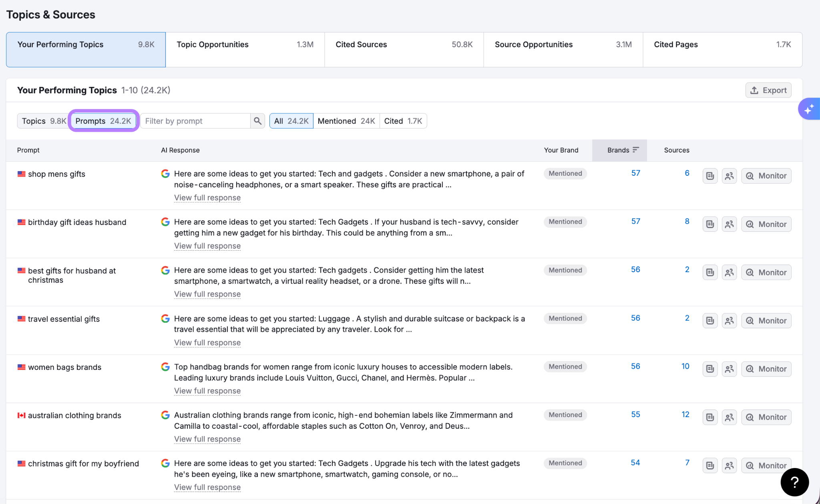Image resolution: width=820 pixels, height=504 pixels.
Task: Click the Google icon in shop mens gifts response
Action: (x=165, y=173)
